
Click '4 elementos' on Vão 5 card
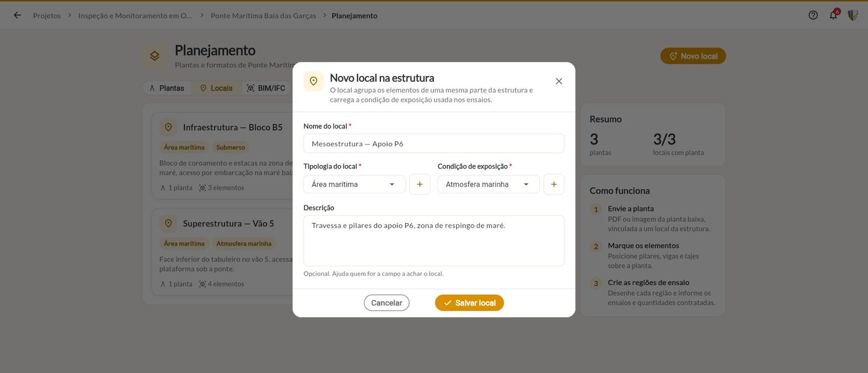tap(221, 284)
